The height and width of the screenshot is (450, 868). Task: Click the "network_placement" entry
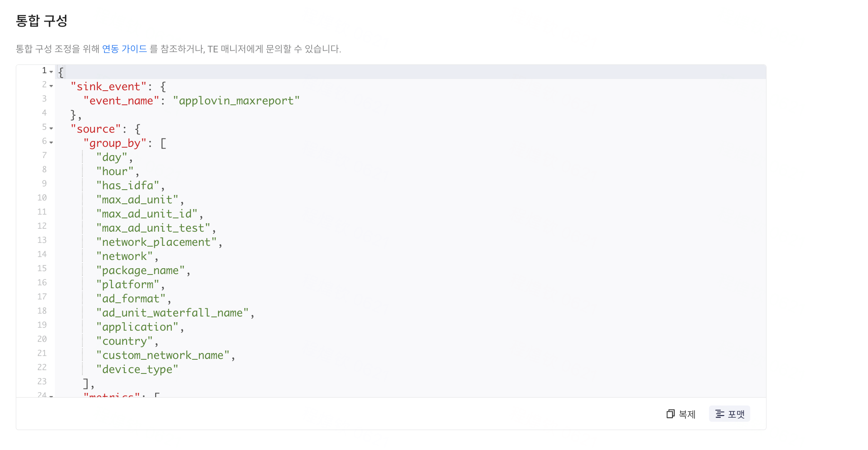156,242
